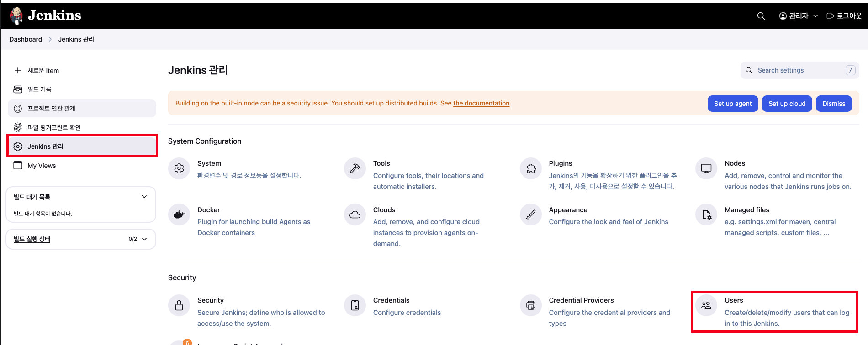Screen dimensions: 868x345
Task: Click the Tools hammer icon
Action: [x=355, y=168]
